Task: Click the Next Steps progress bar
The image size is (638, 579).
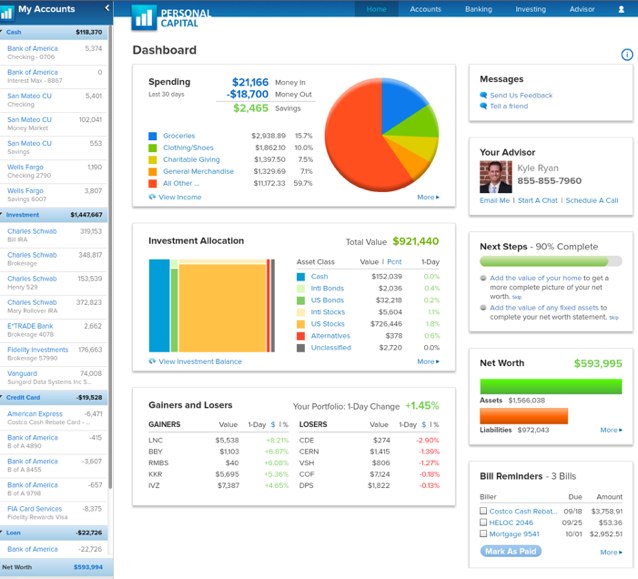Action: point(551,261)
